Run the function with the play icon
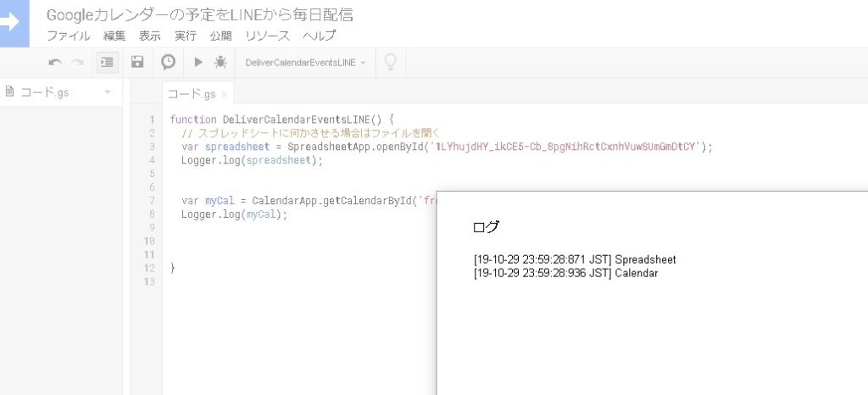The height and width of the screenshot is (395, 868). pos(198,62)
